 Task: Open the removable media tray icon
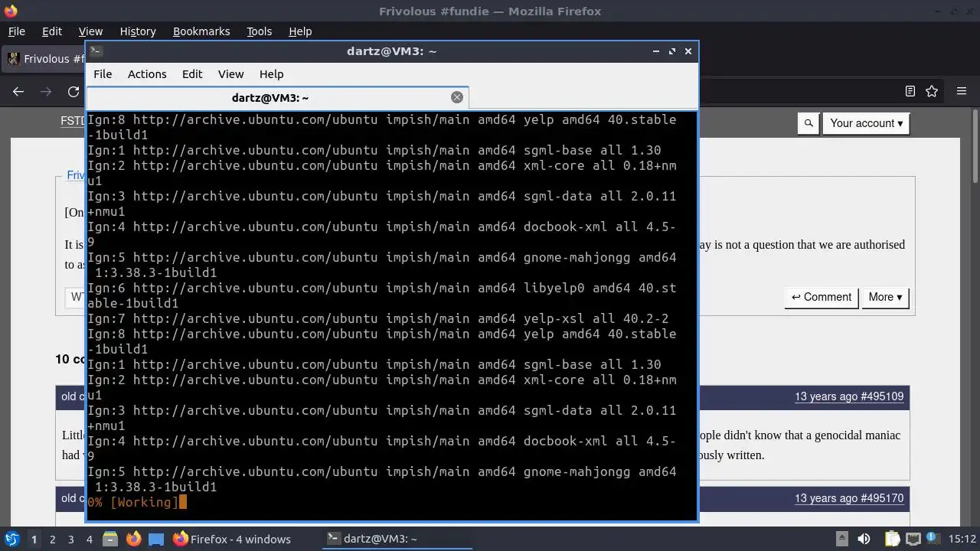click(x=841, y=539)
